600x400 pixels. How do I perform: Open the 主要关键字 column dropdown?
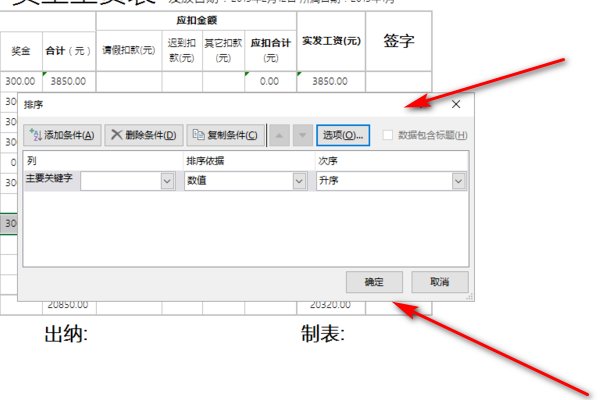(x=167, y=181)
